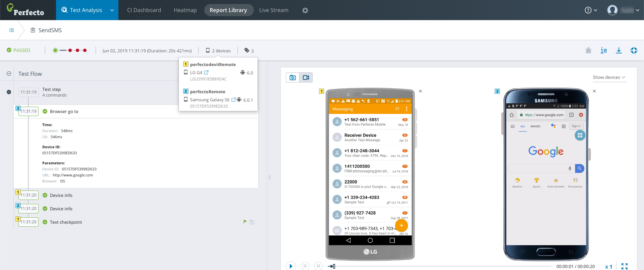Image resolution: width=644 pixels, height=270 pixels.
Task: Click the SendSMS report title
Action: coord(50,30)
